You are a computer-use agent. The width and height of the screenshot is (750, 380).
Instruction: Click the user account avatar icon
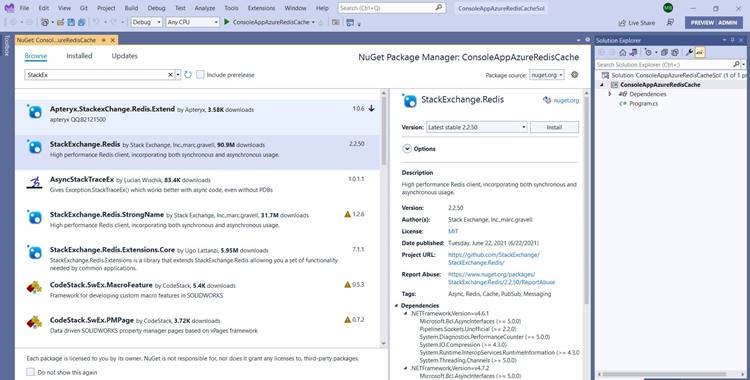[x=668, y=8]
